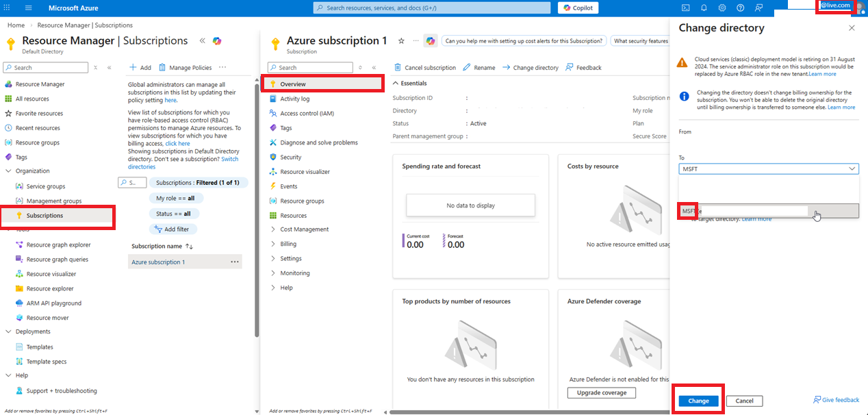
Task: Click the 'click here' billing access link
Action: click(x=177, y=144)
